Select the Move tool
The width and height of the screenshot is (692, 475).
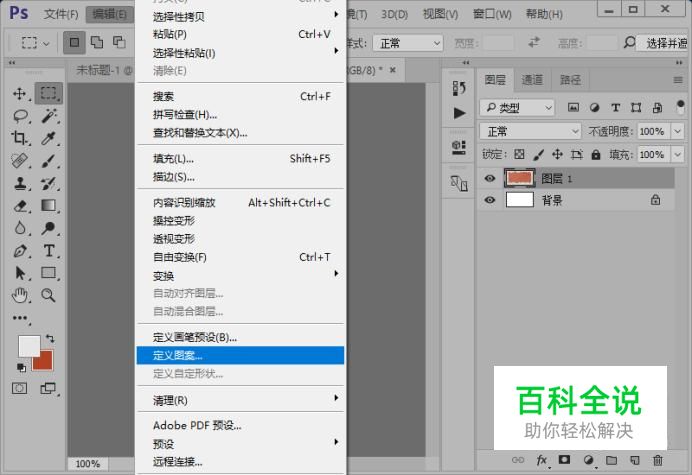19,94
